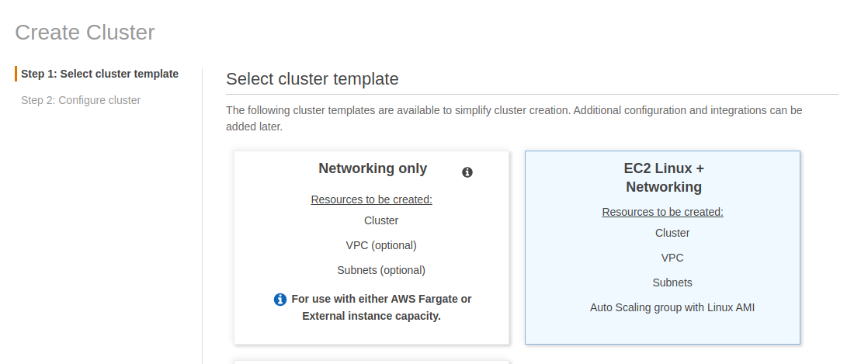Select the partially visible third template card
868x364 pixels.
[x=371, y=362]
